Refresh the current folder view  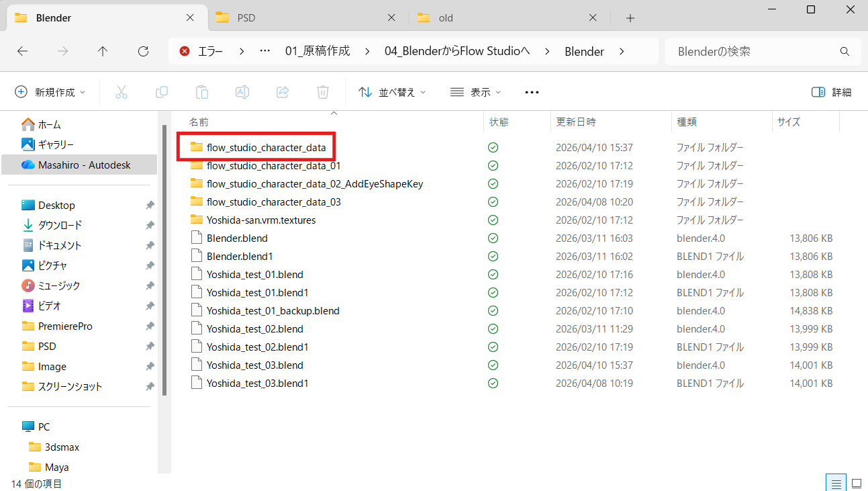click(x=143, y=51)
